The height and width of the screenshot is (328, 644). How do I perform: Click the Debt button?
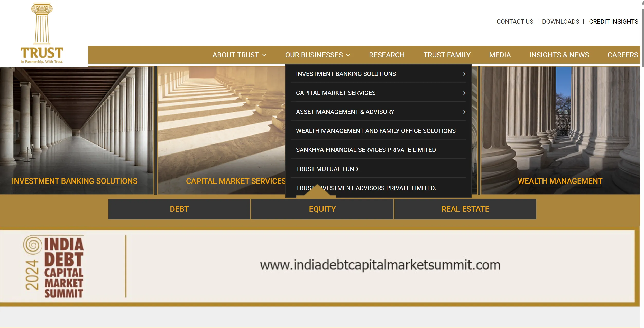pos(179,209)
